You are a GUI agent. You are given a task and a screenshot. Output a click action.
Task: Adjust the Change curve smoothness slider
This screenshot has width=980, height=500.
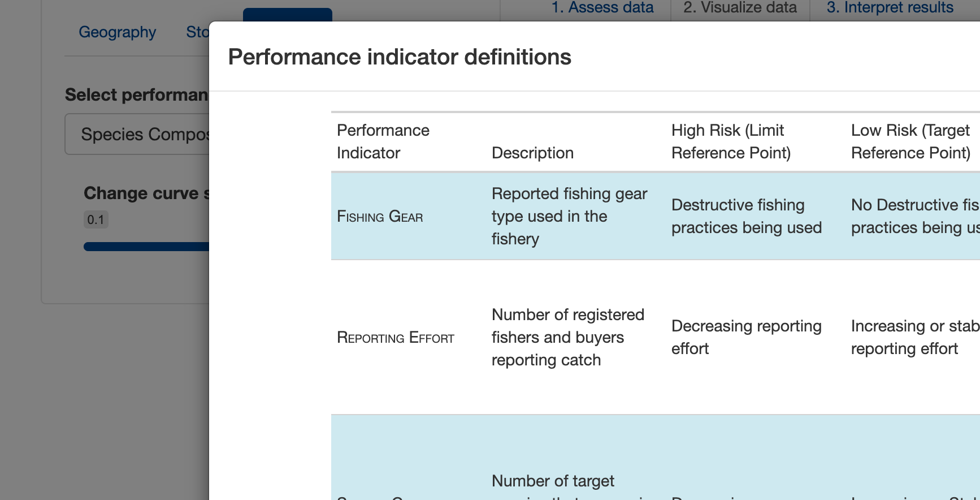[x=146, y=246]
